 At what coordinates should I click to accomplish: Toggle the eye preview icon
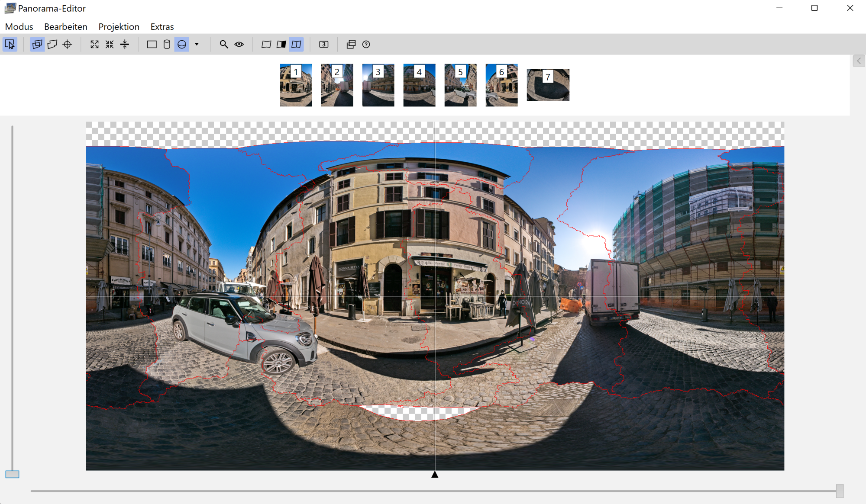239,44
